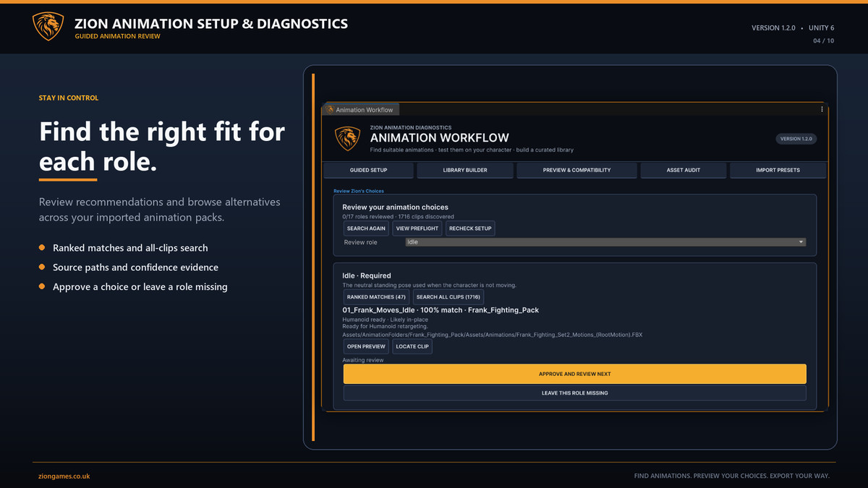This screenshot has height=488, width=868.
Task: Click "GUIDED ANIMATION REVIEW" subtitle
Action: pyautogui.click(x=117, y=36)
